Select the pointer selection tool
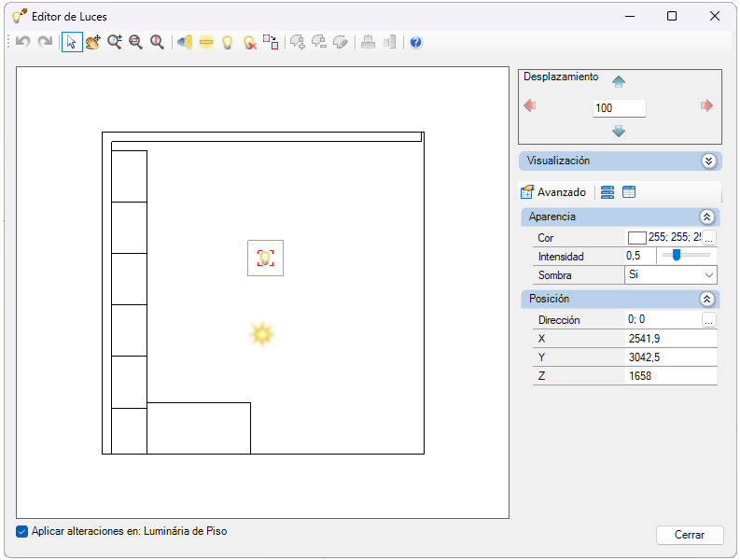The image size is (740, 560). [x=72, y=42]
